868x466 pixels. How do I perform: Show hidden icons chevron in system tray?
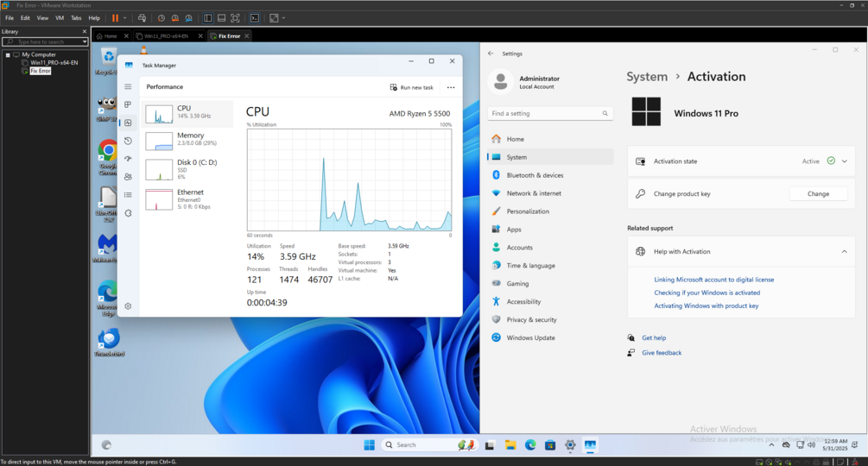771,445
